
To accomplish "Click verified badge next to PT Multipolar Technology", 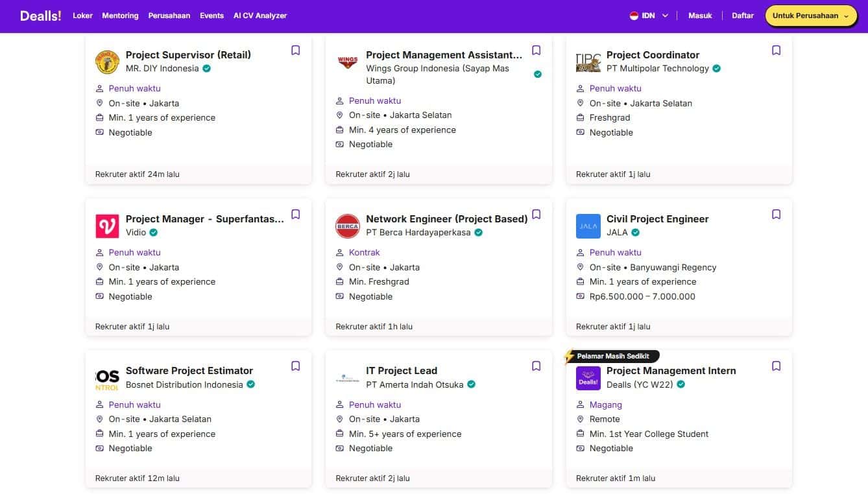I will pos(717,68).
